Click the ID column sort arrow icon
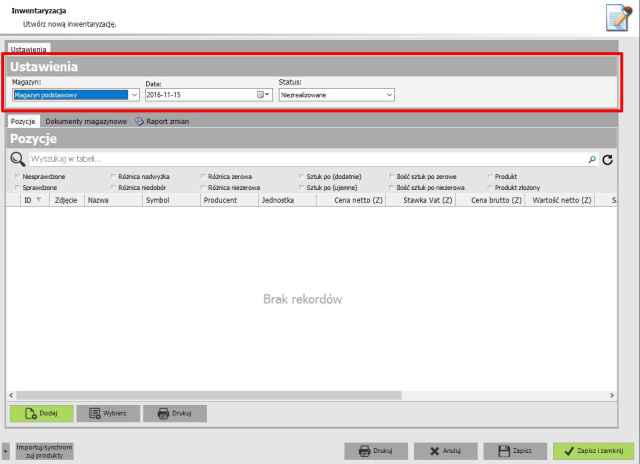Viewport: 640px width, 464px height. [39, 200]
